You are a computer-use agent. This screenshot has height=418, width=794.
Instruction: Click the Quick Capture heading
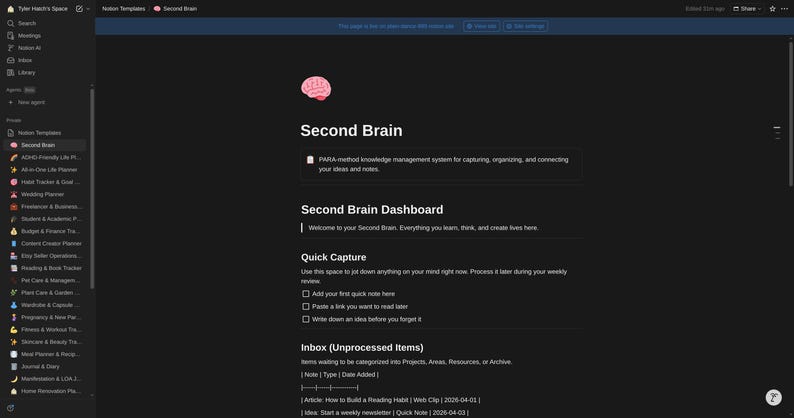[x=334, y=257]
